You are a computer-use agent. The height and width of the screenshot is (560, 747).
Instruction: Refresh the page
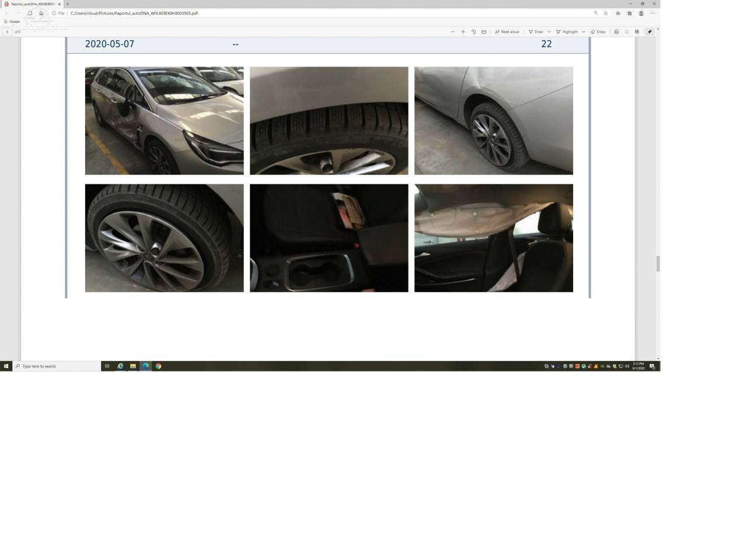point(30,13)
